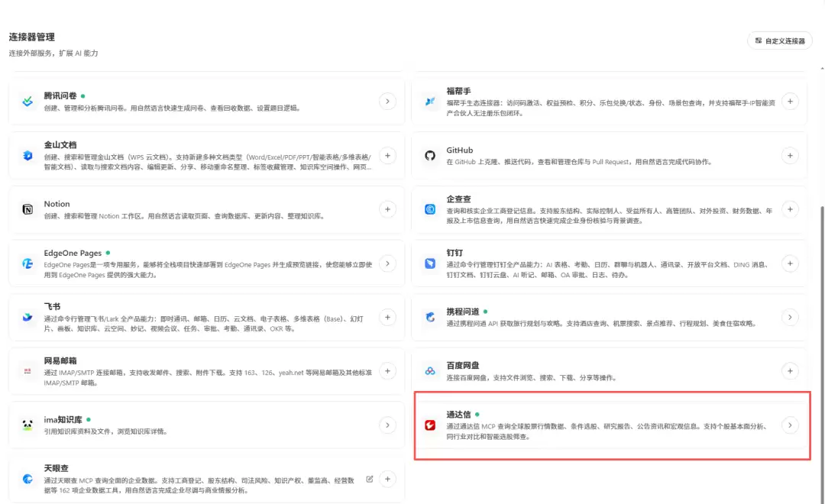Click the GitHub description text
The height and width of the screenshot is (504, 825).
click(579, 162)
